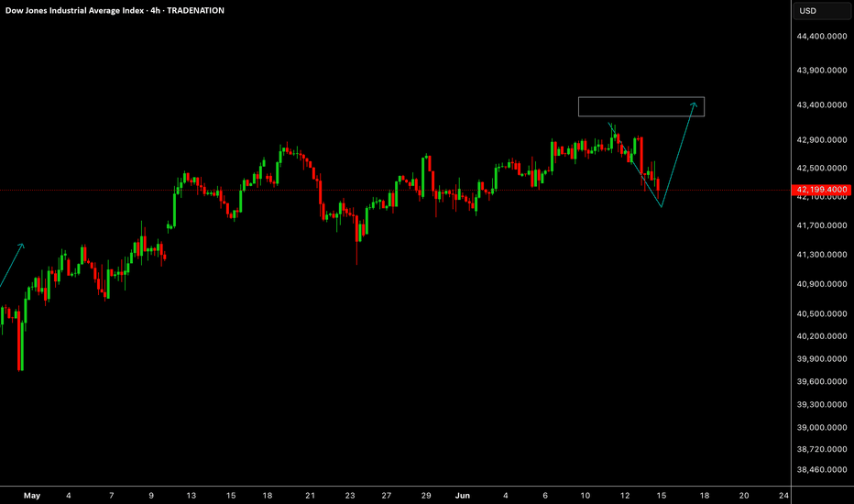The image size is (854, 504).
Task: Open the USD currency selector
Action: tap(821, 11)
